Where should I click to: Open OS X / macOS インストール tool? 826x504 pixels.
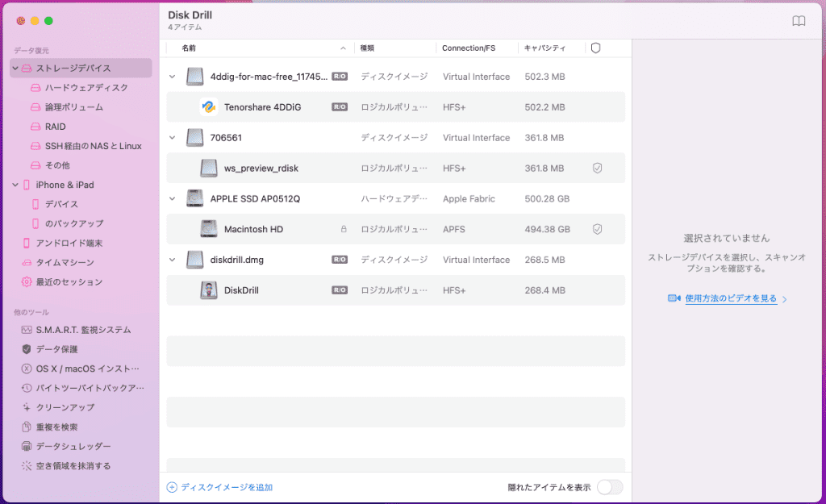(87, 369)
